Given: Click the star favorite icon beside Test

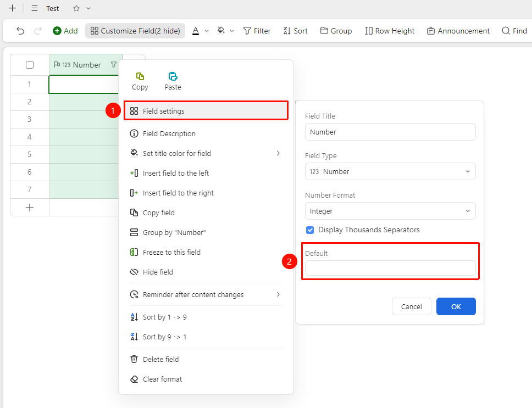Looking at the screenshot, I should (76, 8).
